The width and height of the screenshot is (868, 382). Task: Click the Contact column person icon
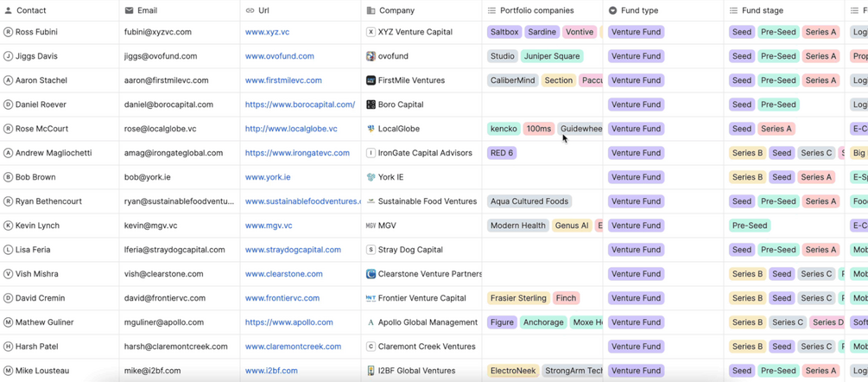click(x=9, y=10)
